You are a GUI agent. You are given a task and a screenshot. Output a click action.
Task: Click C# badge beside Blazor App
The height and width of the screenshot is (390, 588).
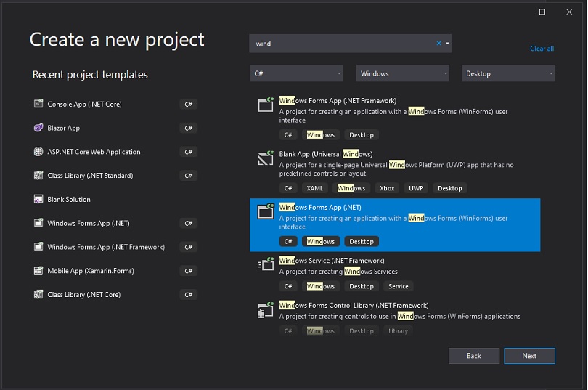[x=188, y=128]
